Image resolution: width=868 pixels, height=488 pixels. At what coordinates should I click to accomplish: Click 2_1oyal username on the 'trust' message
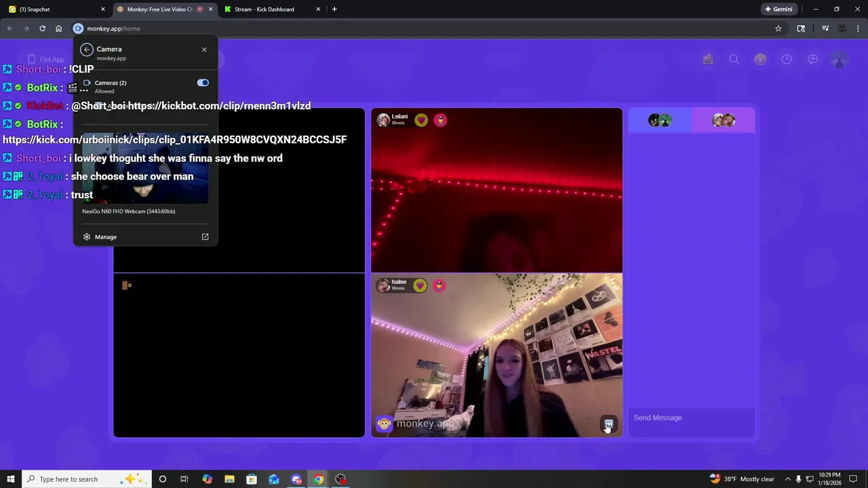click(x=45, y=195)
